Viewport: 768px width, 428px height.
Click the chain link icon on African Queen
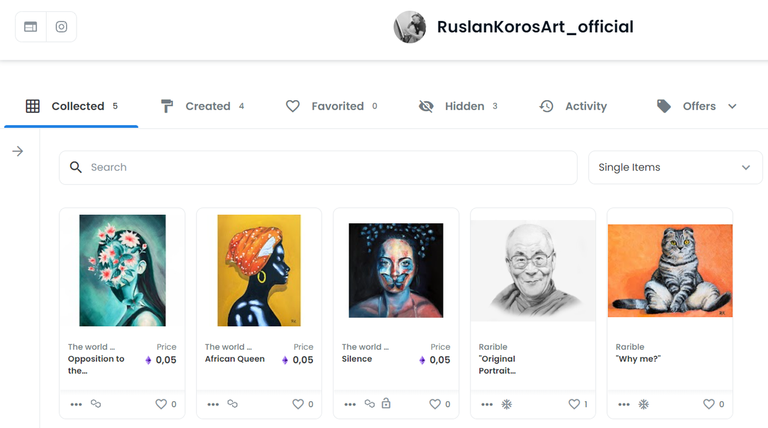233,404
